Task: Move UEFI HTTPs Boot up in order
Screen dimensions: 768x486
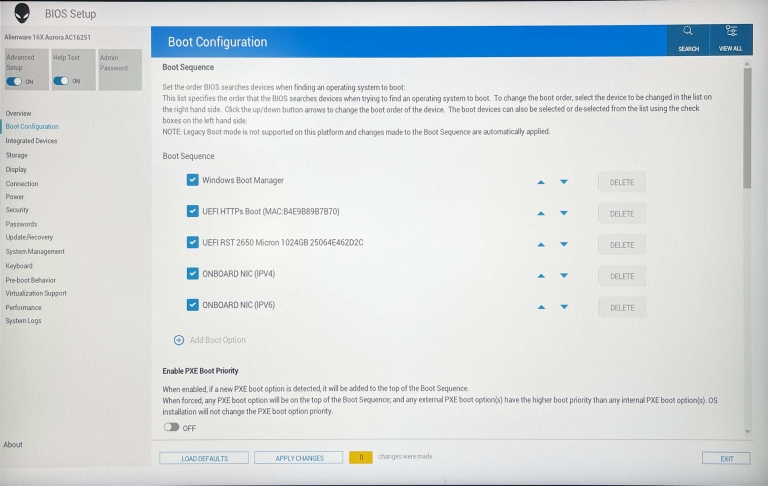Action: (x=541, y=213)
